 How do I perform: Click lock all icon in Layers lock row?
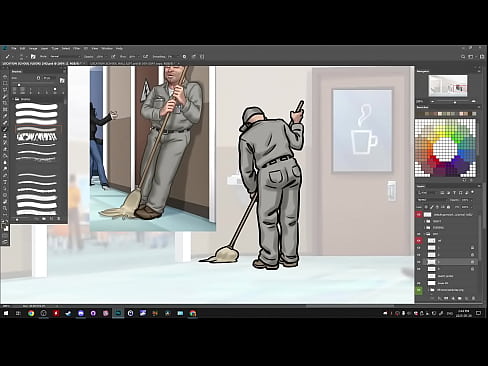448,207
